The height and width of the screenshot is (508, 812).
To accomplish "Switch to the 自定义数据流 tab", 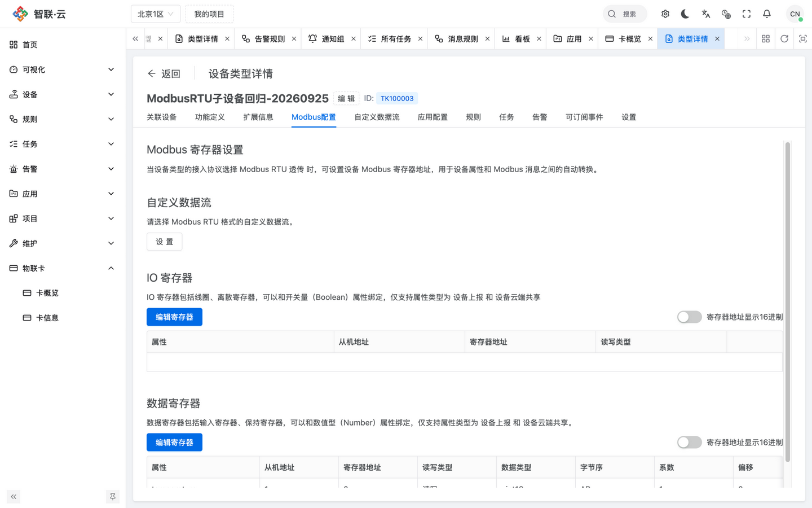I will (x=377, y=117).
